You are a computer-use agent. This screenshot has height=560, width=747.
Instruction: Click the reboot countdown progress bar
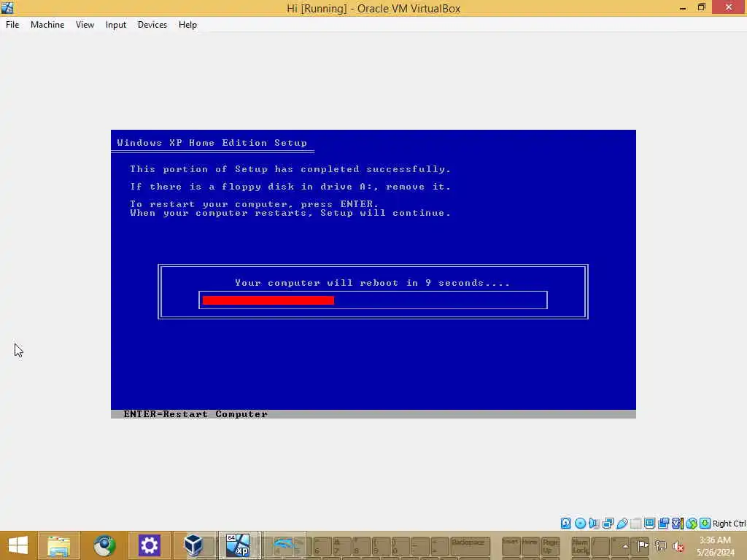(373, 300)
